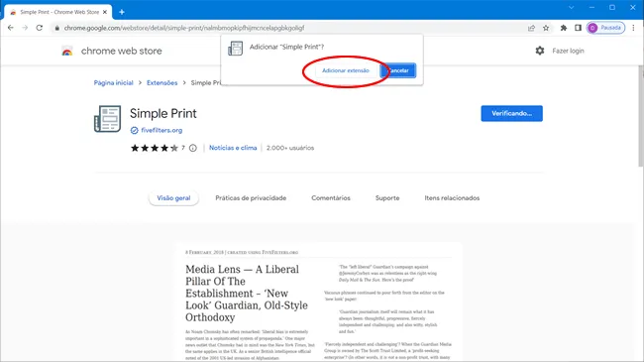
Task: Click Adicionar extensão in the dialog
Action: [x=346, y=70]
